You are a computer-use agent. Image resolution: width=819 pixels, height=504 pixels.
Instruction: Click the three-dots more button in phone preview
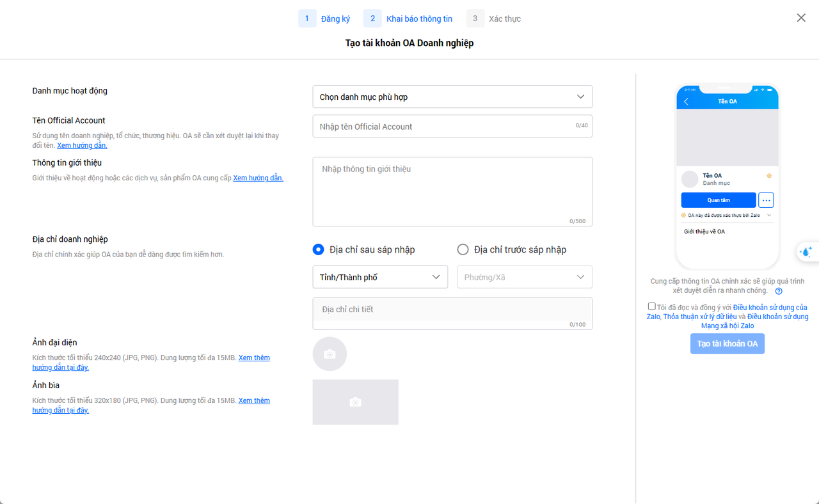[x=766, y=200]
